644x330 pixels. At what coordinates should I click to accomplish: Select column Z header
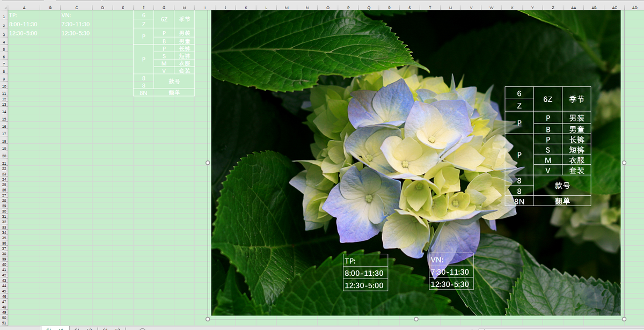point(552,8)
